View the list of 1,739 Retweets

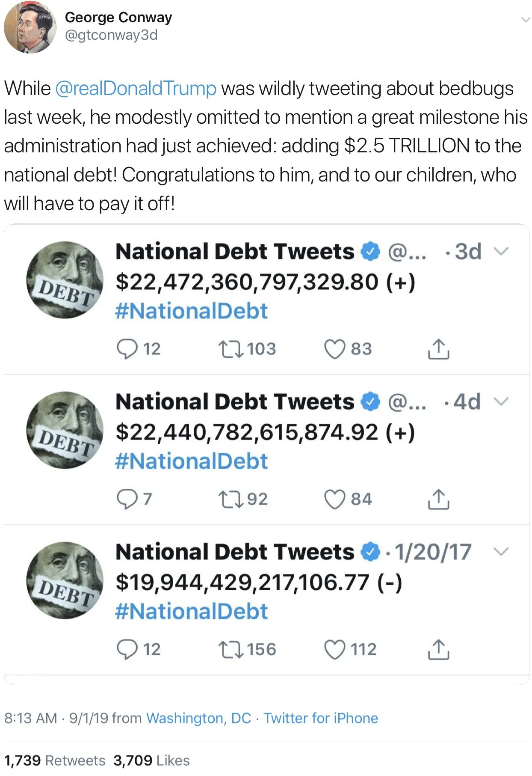click(55, 760)
